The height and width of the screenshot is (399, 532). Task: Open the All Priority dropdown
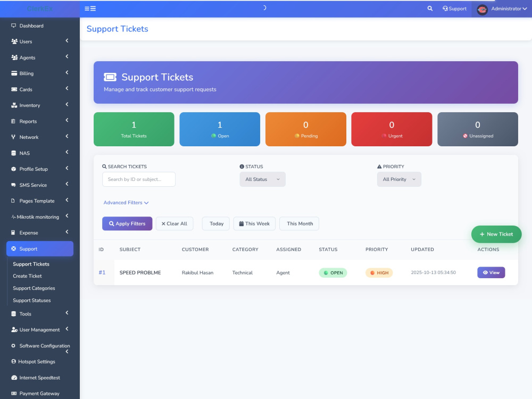coord(399,179)
